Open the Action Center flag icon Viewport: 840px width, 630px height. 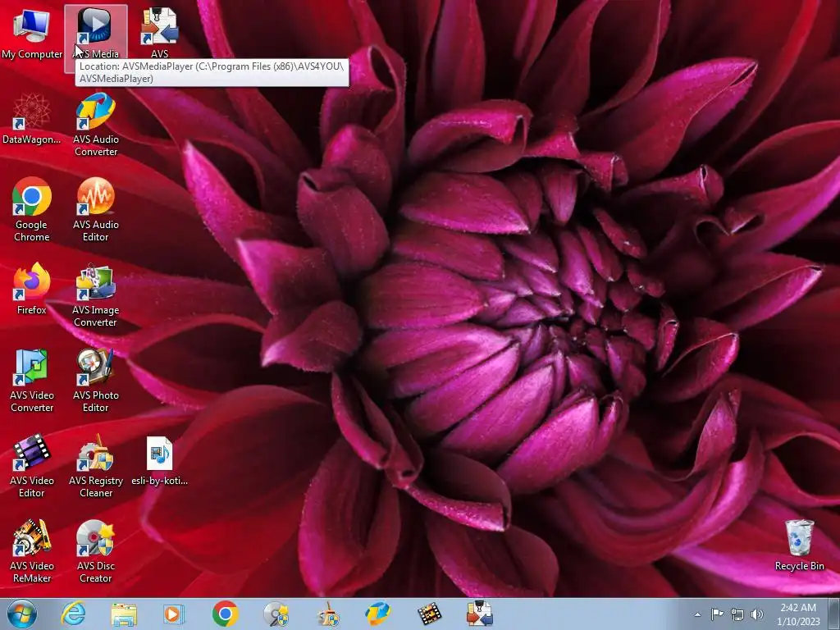pyautogui.click(x=717, y=614)
